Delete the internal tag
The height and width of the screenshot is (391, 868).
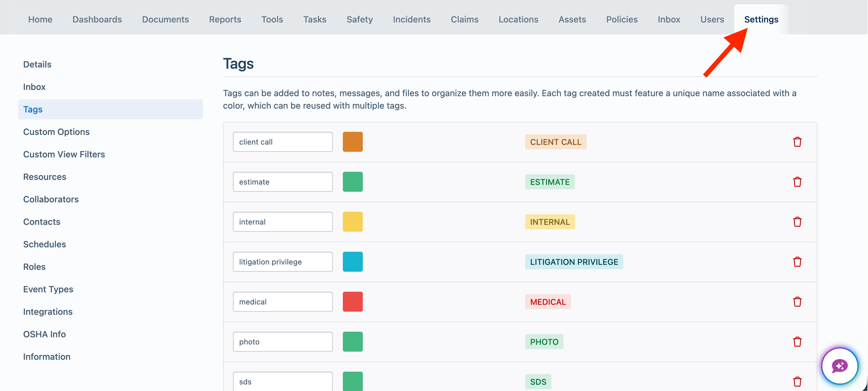(797, 222)
